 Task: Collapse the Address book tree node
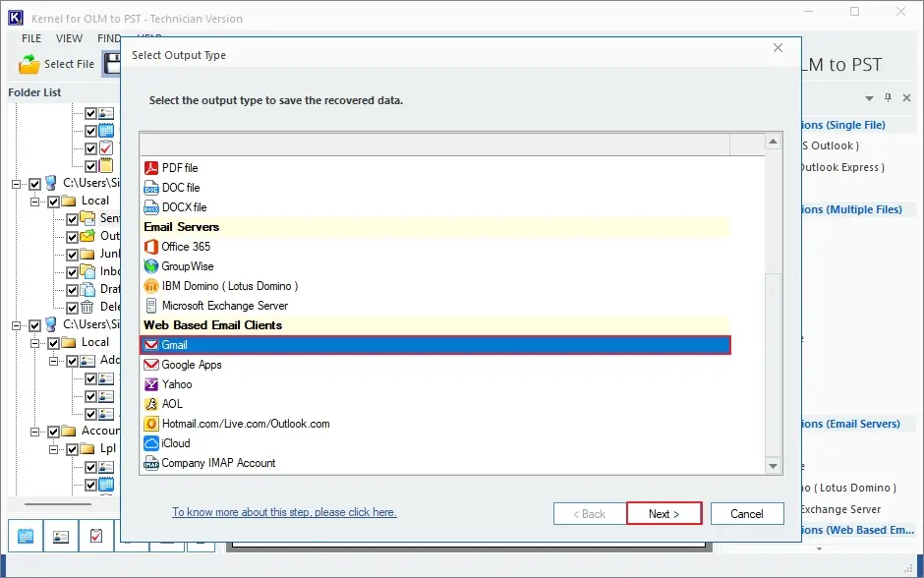tap(54, 361)
